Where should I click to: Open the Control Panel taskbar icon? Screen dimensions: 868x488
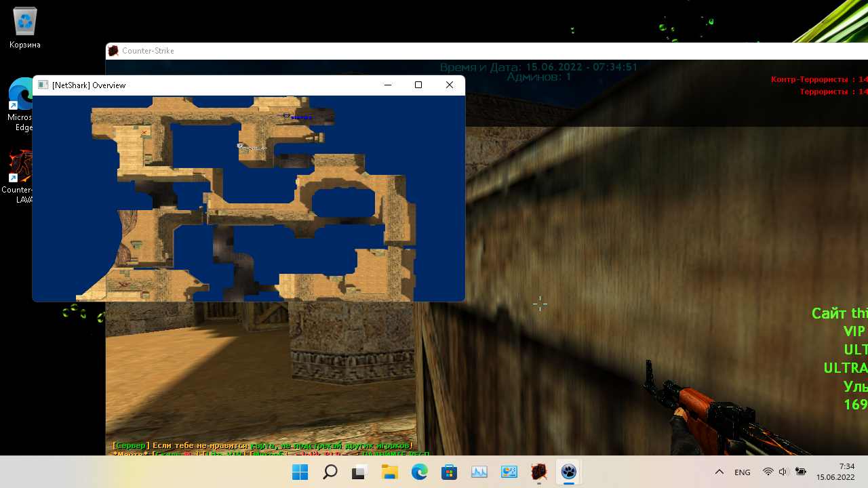pyautogui.click(x=509, y=472)
